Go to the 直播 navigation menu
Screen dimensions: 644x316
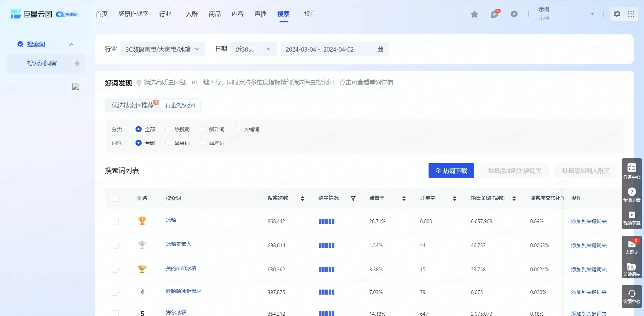[x=261, y=14]
